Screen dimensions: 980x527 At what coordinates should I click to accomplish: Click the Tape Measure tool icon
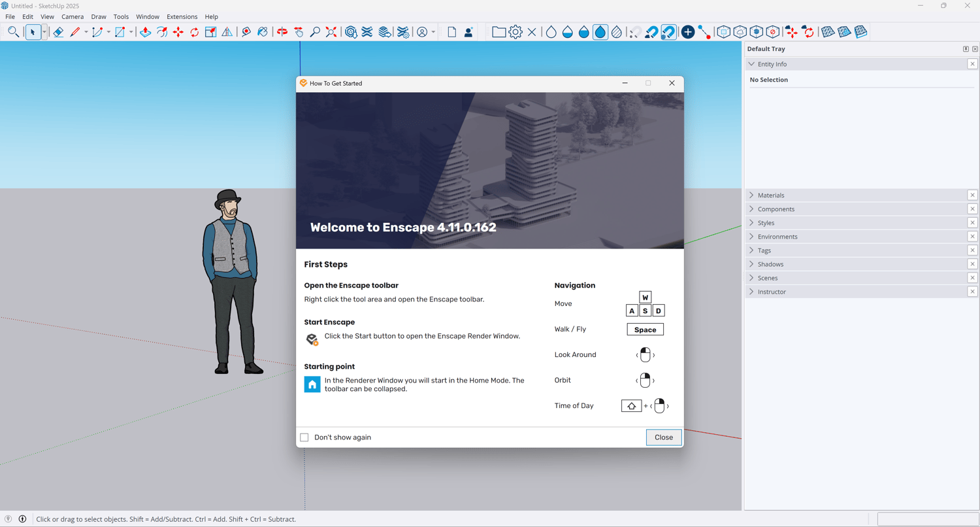click(x=246, y=32)
